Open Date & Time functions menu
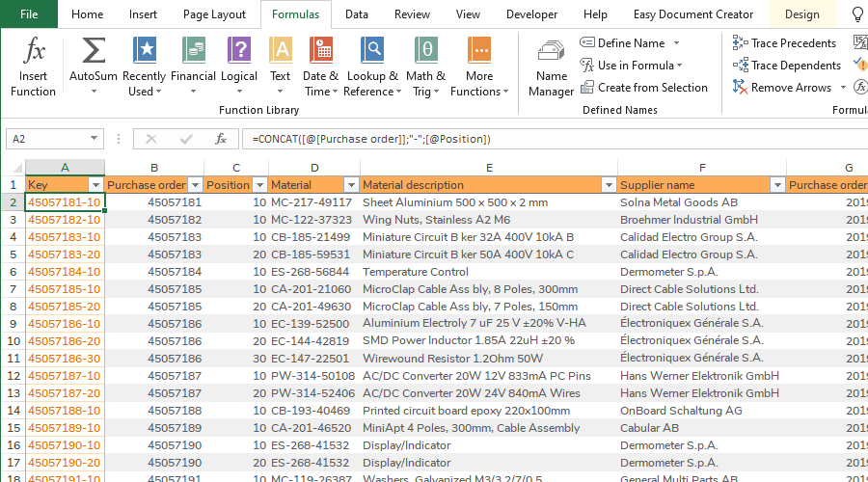Viewport: 868px width, 482px height. [x=320, y=67]
